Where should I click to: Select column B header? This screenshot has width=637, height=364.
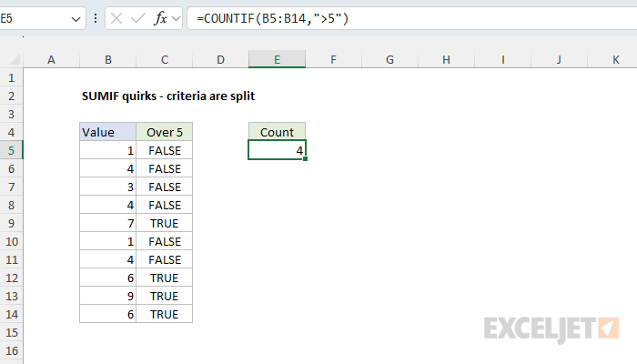tap(108, 60)
